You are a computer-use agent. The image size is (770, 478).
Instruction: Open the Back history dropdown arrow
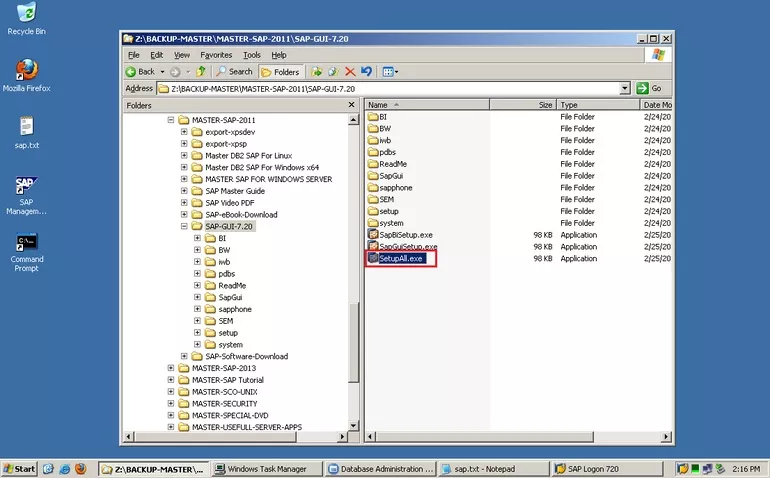pos(163,72)
